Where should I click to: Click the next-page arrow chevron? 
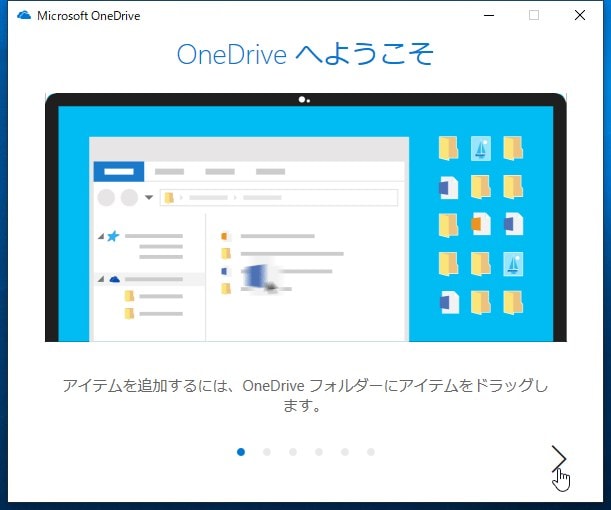click(x=559, y=458)
